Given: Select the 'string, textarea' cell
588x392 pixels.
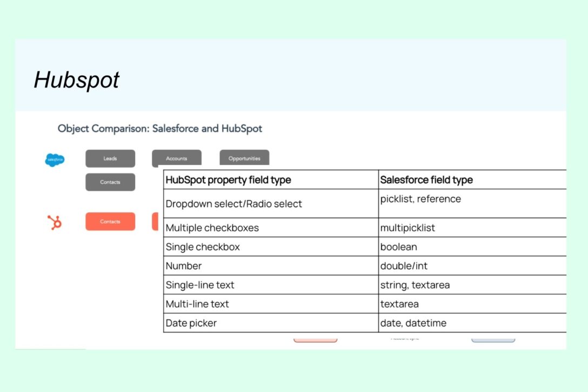Looking at the screenshot, I should pyautogui.click(x=472, y=285).
